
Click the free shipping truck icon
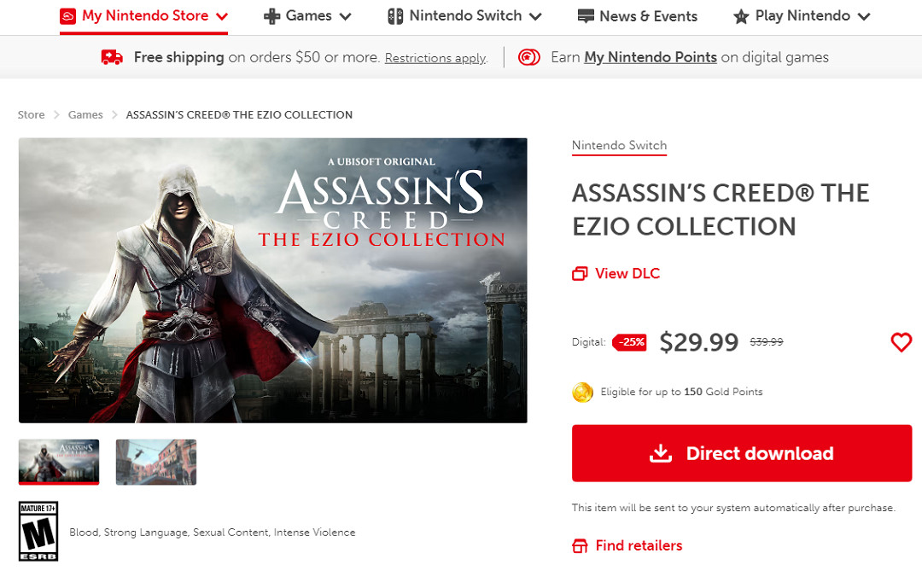pos(112,57)
